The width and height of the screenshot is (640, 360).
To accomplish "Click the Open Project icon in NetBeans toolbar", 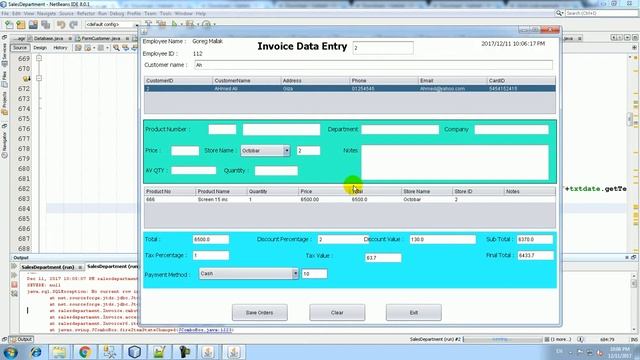I will 33,25.
